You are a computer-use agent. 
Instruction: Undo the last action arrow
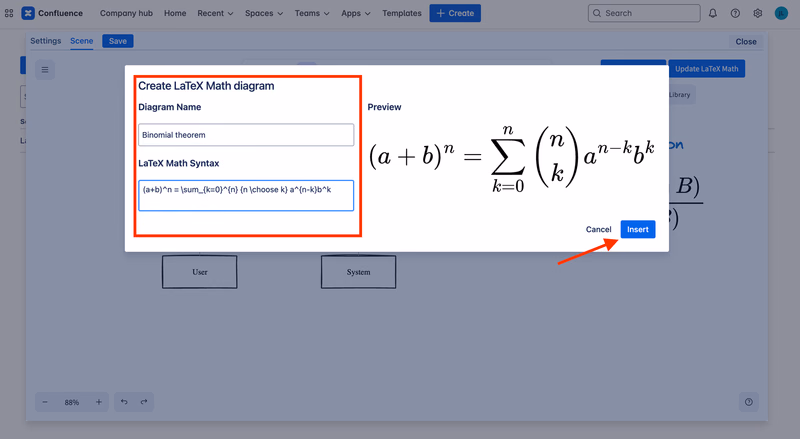pyautogui.click(x=124, y=402)
